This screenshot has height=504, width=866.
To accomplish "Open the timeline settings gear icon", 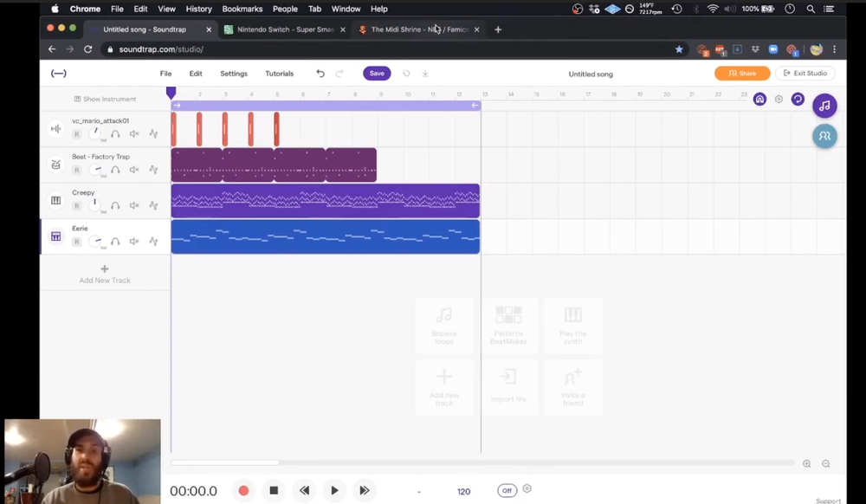I will pyautogui.click(x=778, y=100).
